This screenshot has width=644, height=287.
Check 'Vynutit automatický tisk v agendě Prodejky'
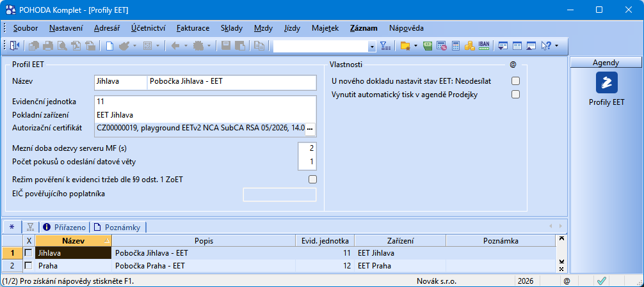(515, 95)
